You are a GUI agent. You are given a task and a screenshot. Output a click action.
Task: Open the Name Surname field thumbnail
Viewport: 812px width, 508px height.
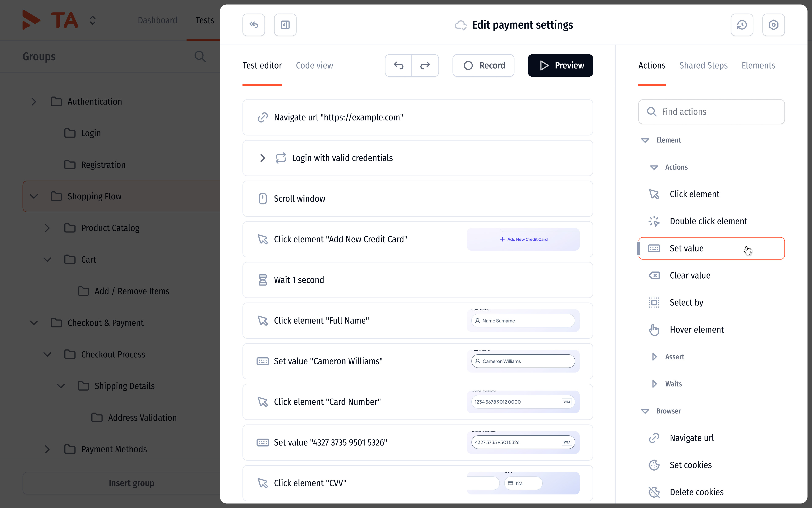(523, 321)
